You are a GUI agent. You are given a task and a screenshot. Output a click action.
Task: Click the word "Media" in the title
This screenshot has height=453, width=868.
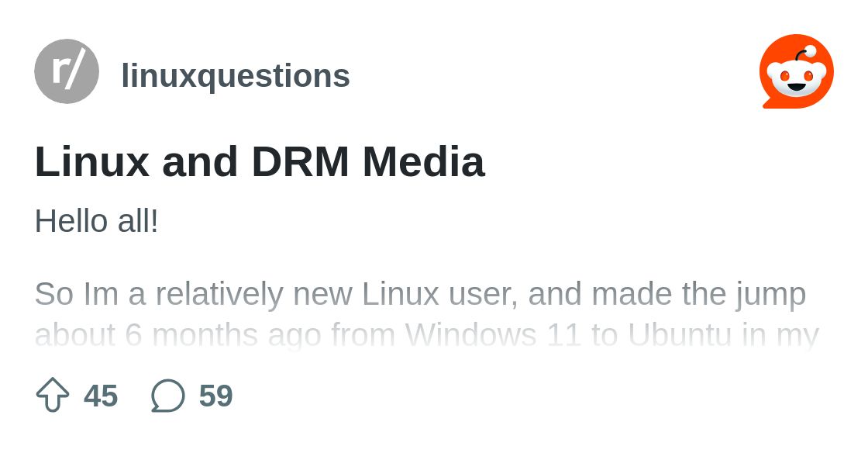point(423,162)
